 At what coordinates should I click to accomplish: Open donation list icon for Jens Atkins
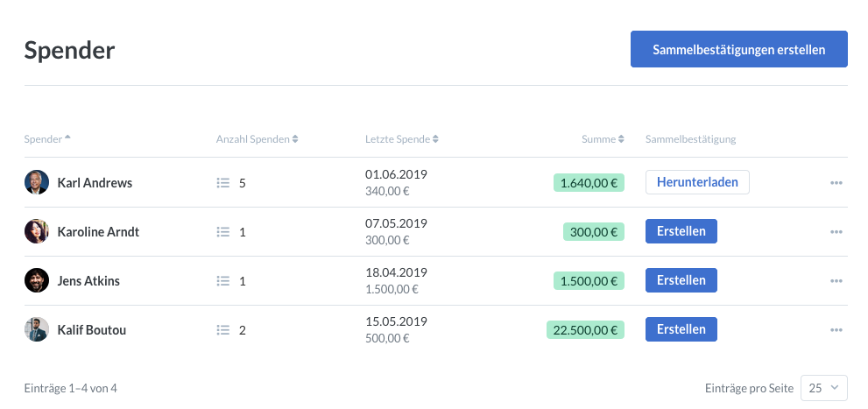(x=222, y=281)
